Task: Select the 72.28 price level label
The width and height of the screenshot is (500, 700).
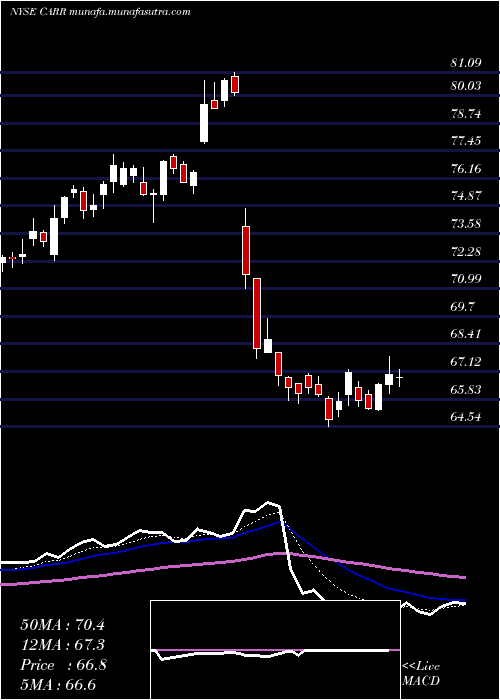Action: point(466,251)
